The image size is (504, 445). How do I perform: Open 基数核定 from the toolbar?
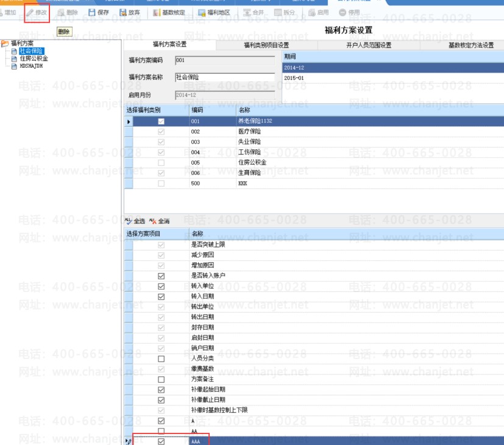157,12
